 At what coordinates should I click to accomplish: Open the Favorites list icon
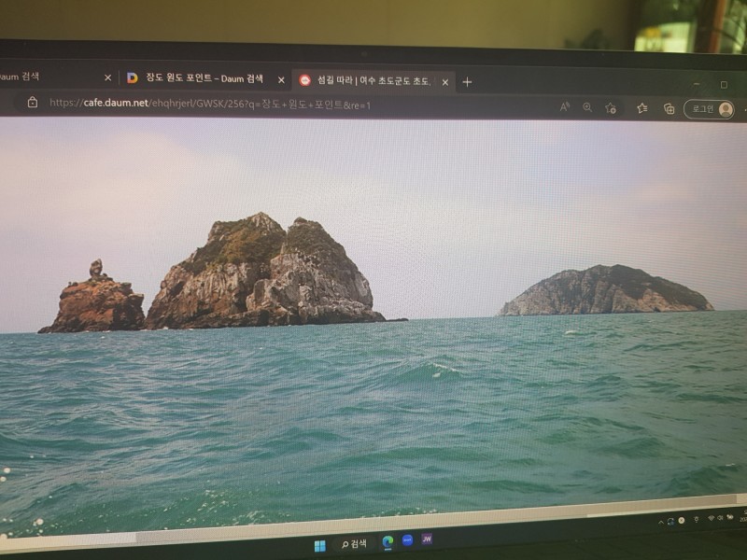(x=642, y=108)
